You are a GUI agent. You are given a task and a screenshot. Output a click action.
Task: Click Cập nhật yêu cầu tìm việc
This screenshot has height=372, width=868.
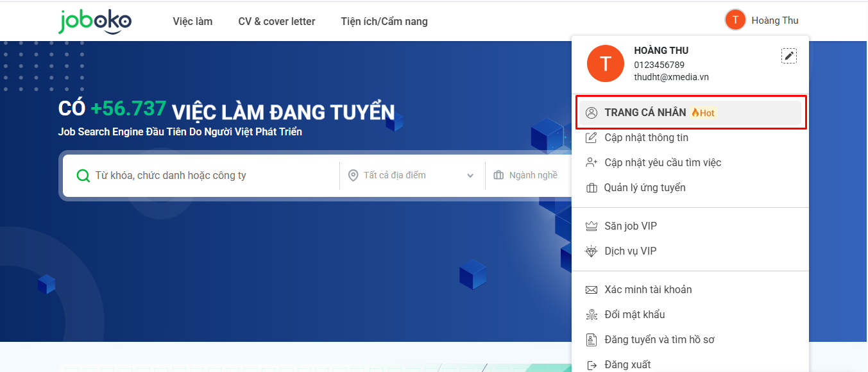(663, 163)
